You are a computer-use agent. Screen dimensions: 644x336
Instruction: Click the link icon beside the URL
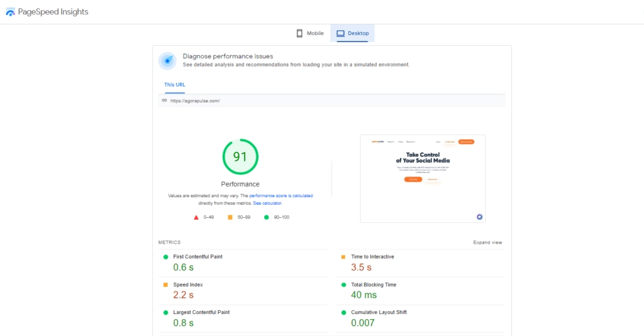click(164, 100)
